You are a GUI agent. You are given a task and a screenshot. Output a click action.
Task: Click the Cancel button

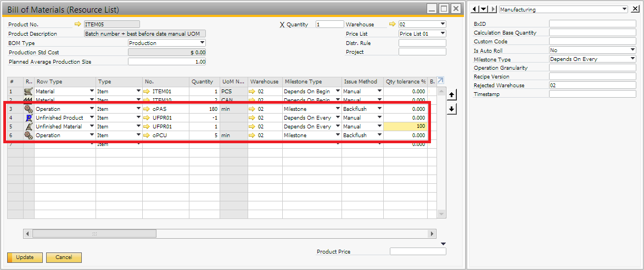coord(64,257)
